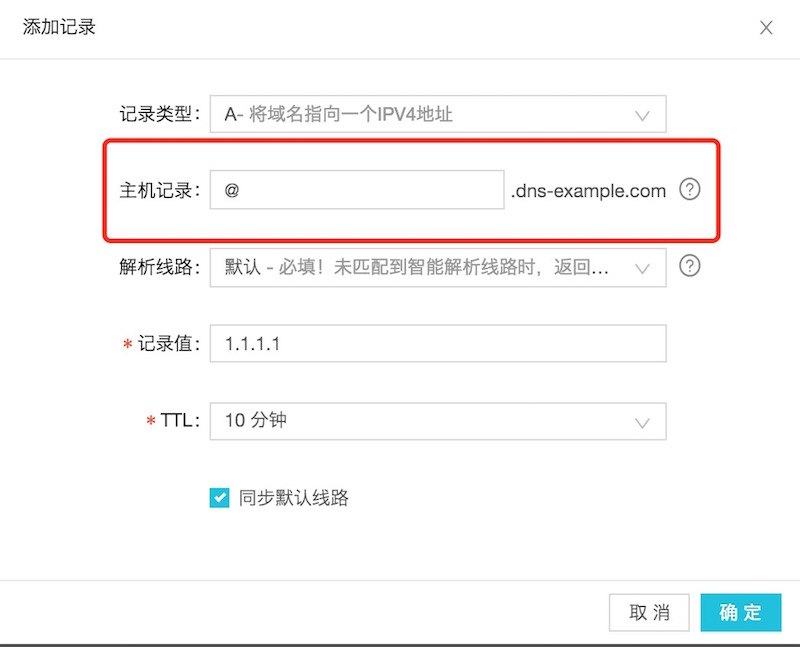Image resolution: width=800 pixels, height=647 pixels.
Task: Open the 记录类型 dropdown showing A- record
Action: [420, 115]
